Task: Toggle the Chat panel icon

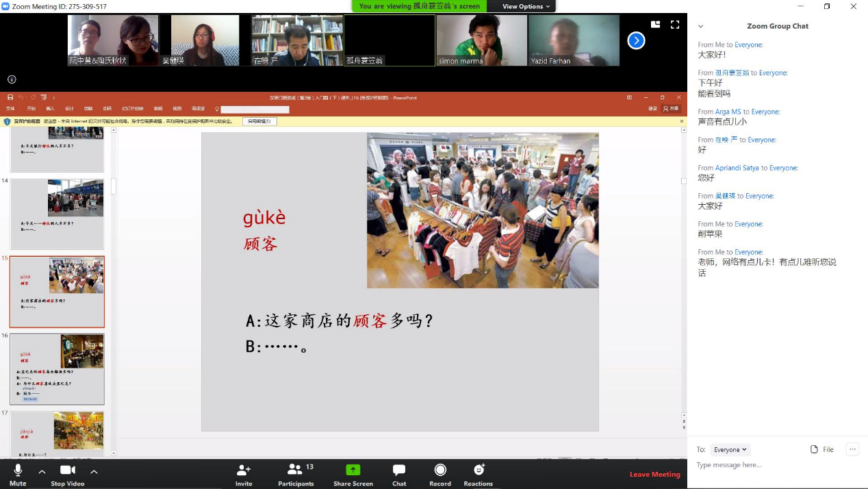Action: click(399, 473)
